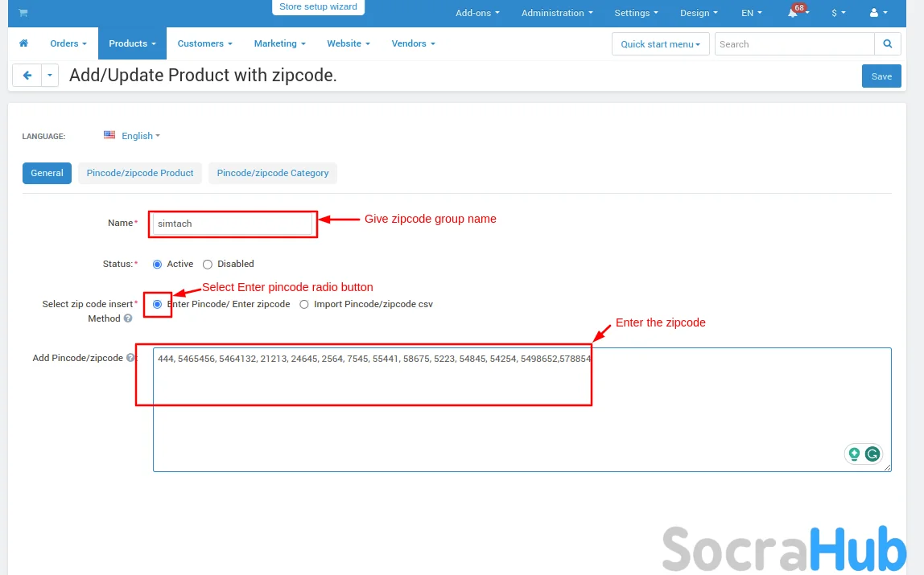
Task: Click the Save button
Action: (881, 76)
